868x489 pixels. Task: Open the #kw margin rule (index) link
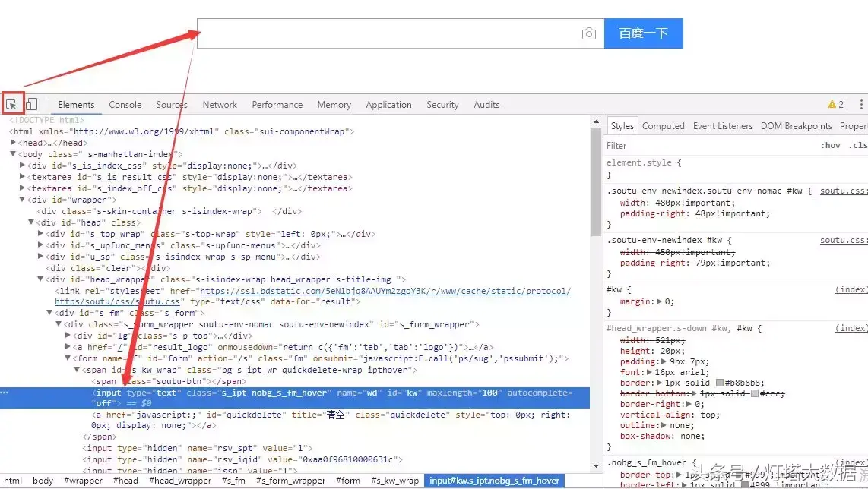pyautogui.click(x=851, y=289)
